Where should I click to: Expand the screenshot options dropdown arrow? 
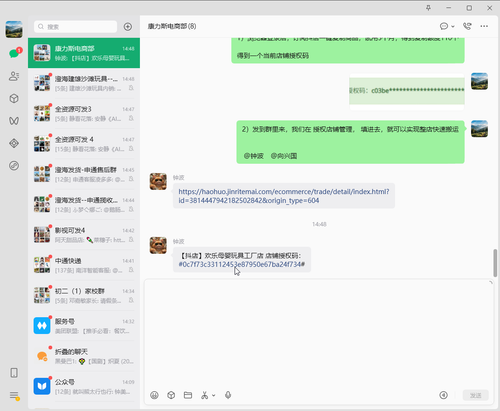tap(214, 396)
